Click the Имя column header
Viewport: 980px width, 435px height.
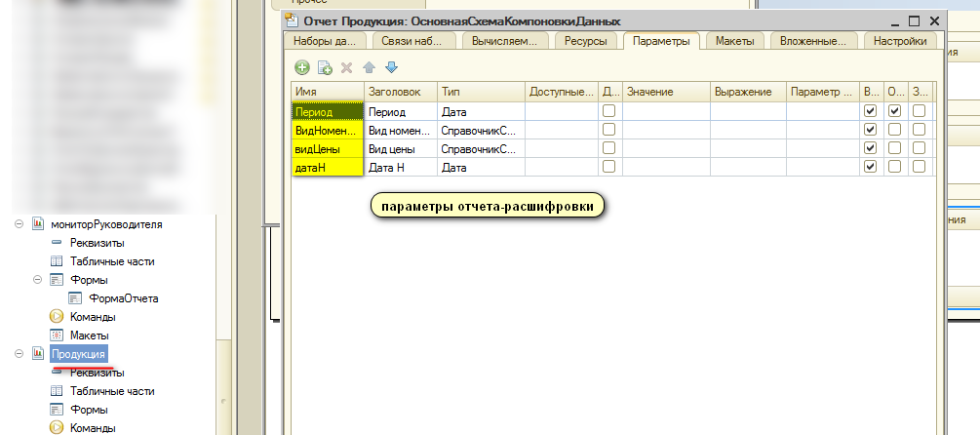[327, 91]
